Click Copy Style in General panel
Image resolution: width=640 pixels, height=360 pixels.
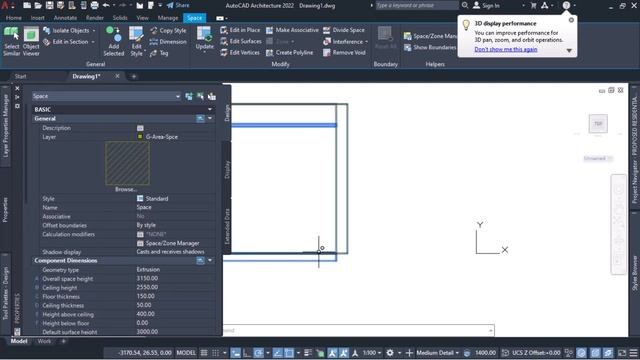(x=168, y=30)
